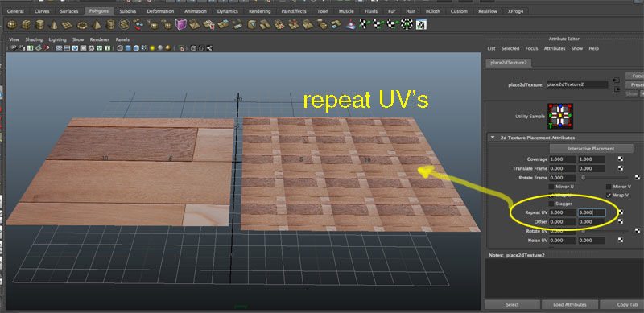Viewport: 644px width, 313px height.
Task: Click the polygon torus shelf icon
Action: 82,25
